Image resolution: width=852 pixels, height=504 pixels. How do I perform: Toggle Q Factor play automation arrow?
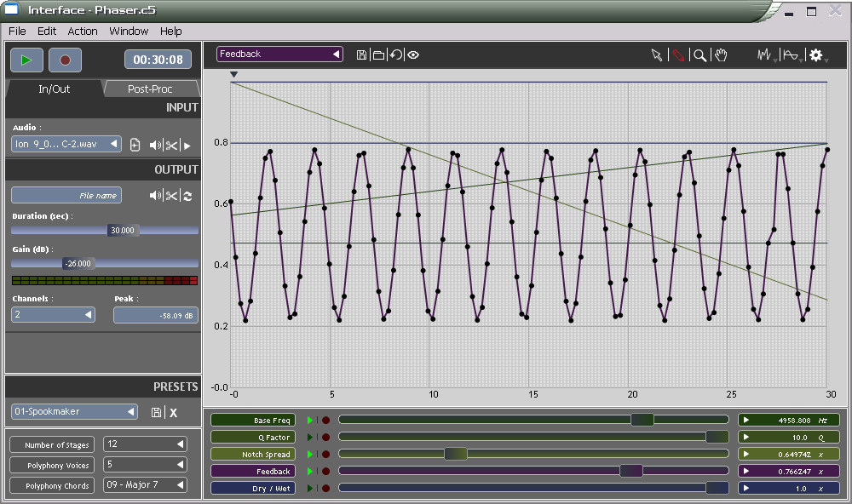point(310,438)
